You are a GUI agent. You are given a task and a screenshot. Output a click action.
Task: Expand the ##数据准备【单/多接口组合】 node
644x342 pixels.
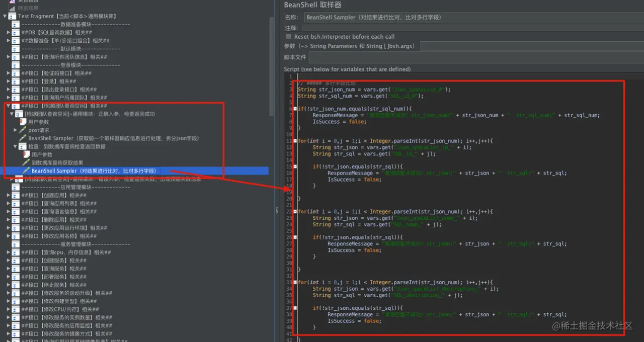(9, 41)
